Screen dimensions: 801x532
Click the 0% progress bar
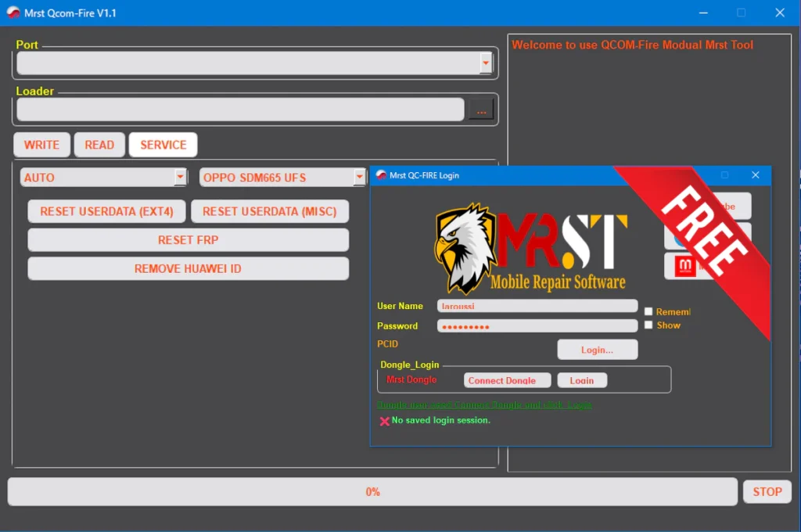(372, 492)
